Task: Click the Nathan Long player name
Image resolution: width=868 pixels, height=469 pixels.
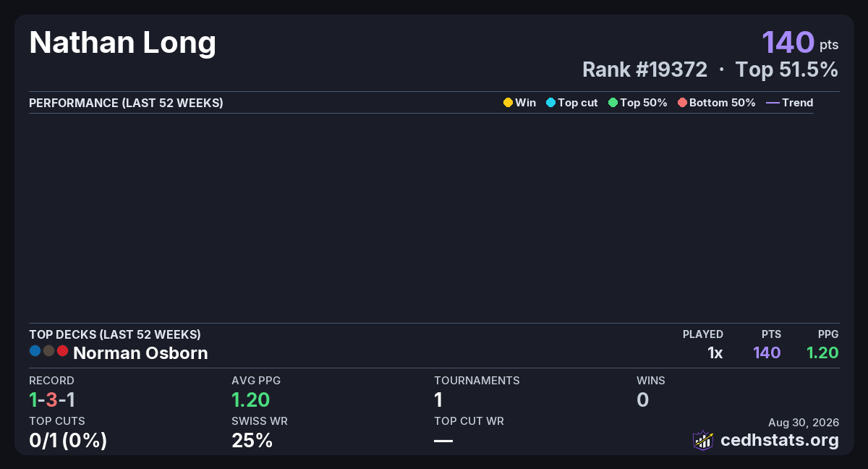Action: [x=123, y=43]
